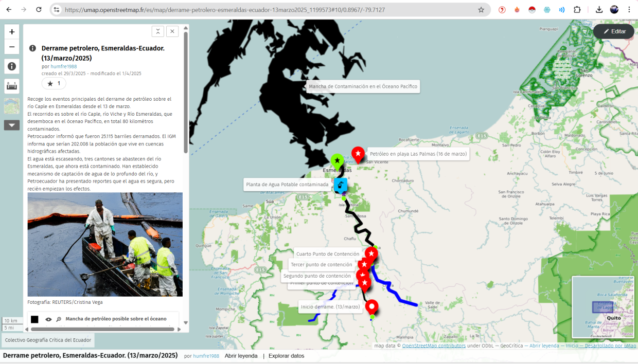The width and height of the screenshot is (638, 364).
Task: Zoom out on the map
Action: click(x=12, y=47)
